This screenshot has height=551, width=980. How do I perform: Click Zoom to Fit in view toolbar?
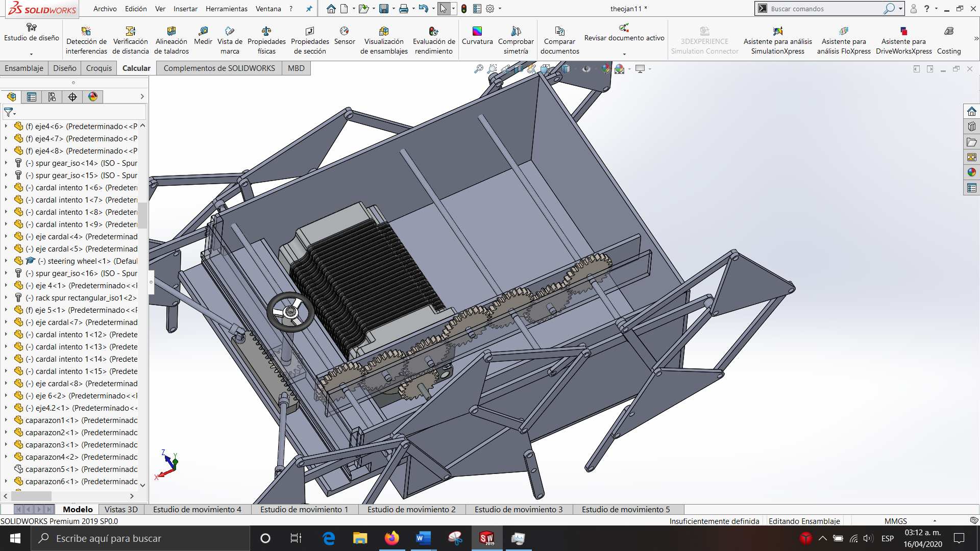coord(478,69)
